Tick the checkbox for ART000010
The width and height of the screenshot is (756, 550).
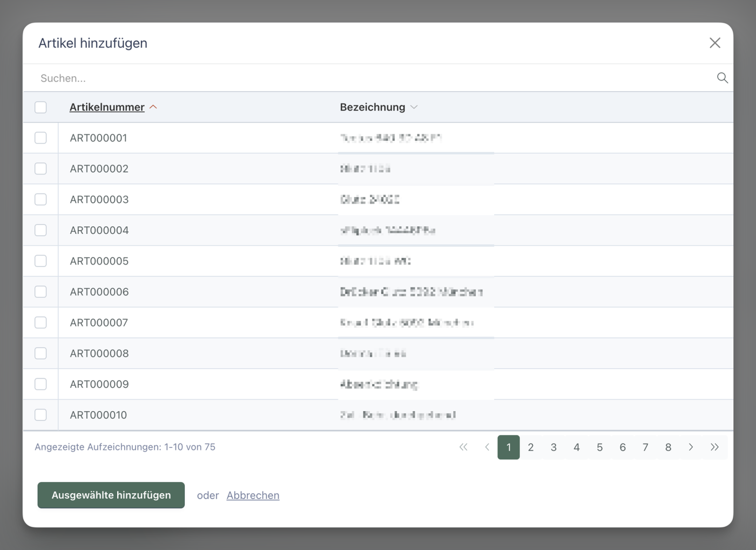coord(40,415)
